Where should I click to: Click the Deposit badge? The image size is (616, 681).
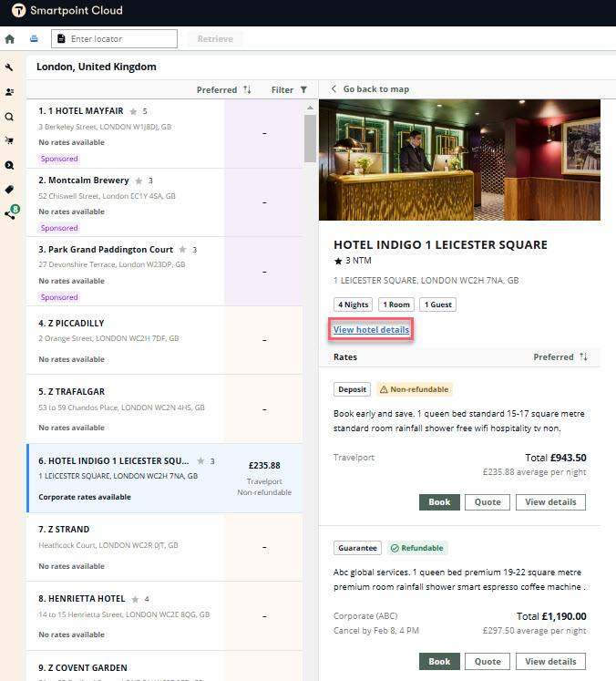tap(352, 389)
